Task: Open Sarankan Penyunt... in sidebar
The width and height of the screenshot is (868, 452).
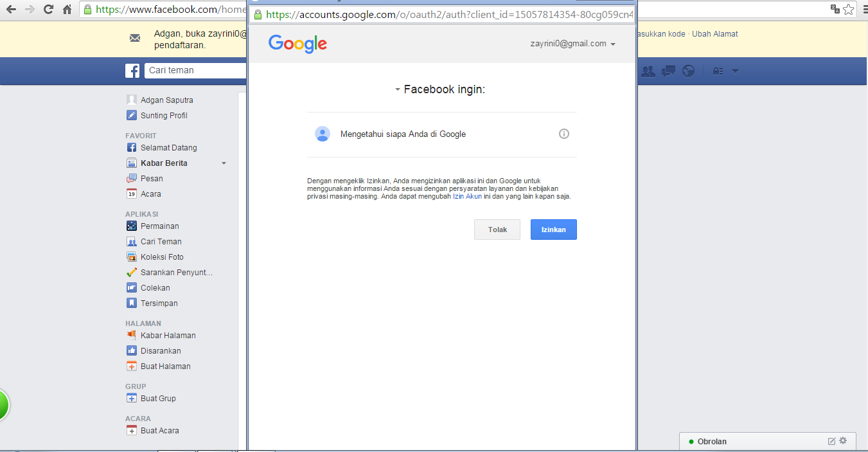Action: pyautogui.click(x=177, y=273)
